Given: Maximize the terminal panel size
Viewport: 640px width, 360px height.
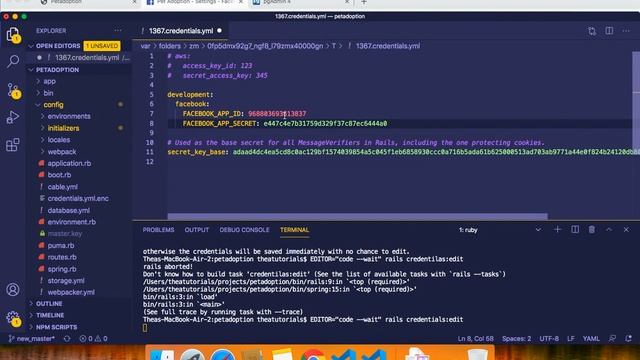Looking at the screenshot, I should coord(609,230).
